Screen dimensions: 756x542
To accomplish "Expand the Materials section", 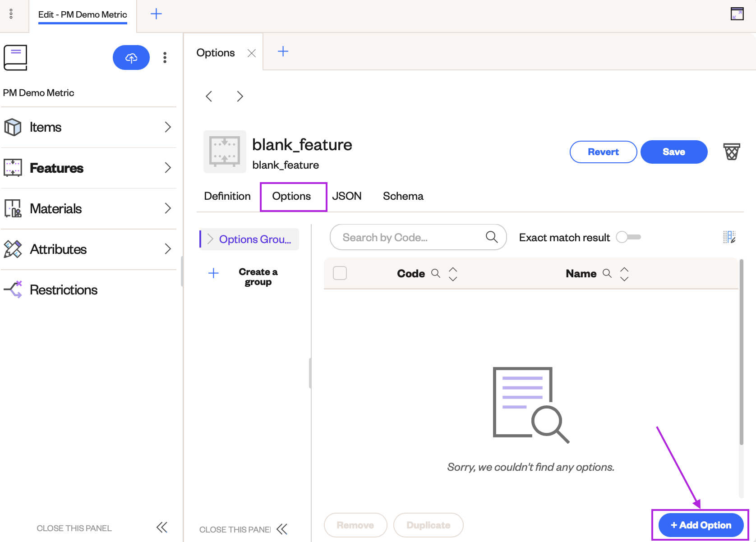I will click(x=168, y=208).
